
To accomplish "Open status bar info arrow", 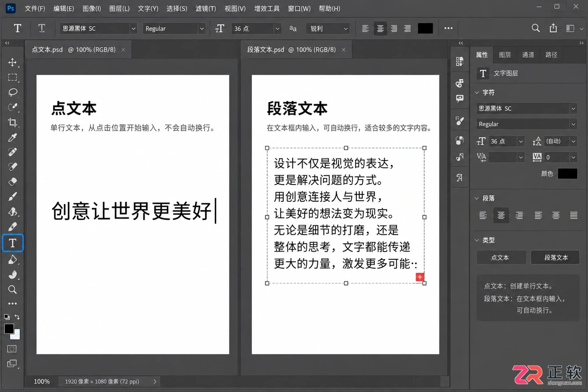I will [x=155, y=381].
